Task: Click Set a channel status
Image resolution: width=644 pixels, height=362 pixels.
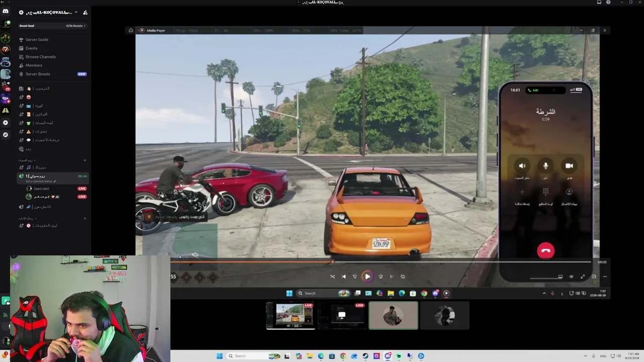Action: point(42,181)
